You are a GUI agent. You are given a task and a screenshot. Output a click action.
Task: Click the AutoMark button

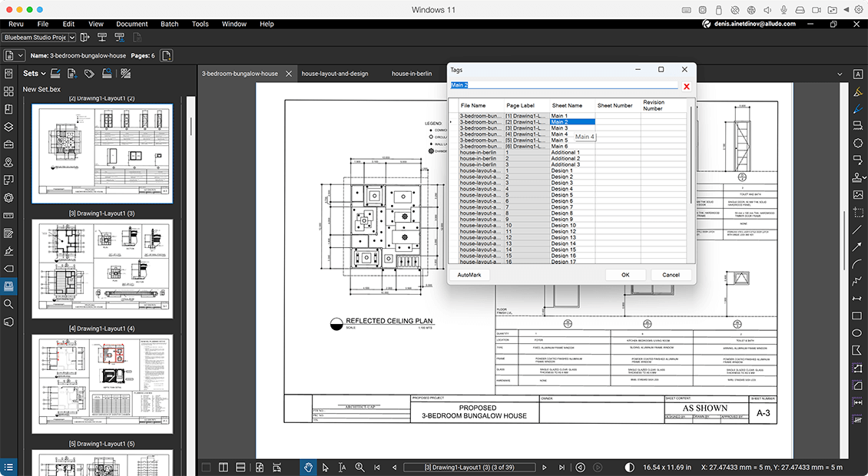[469, 274]
